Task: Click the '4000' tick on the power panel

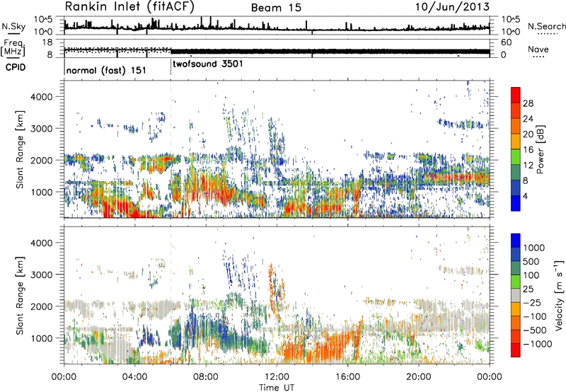Action: tap(42, 97)
